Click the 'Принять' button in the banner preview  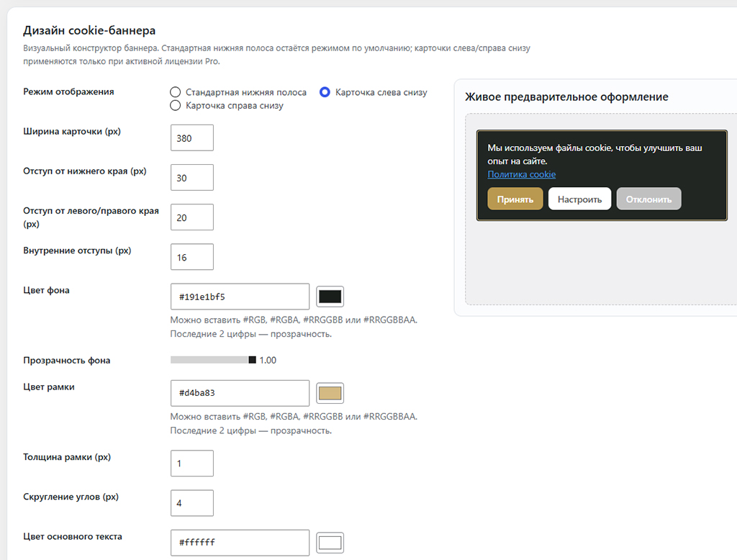coord(515,199)
